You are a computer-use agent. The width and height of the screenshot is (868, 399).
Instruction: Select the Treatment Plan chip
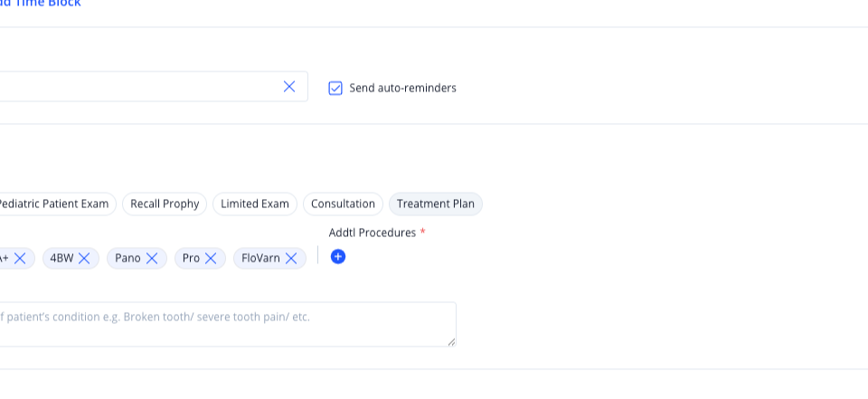436,204
